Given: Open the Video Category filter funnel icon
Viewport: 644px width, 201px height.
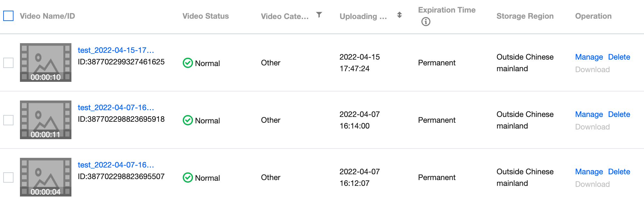Looking at the screenshot, I should point(318,14).
